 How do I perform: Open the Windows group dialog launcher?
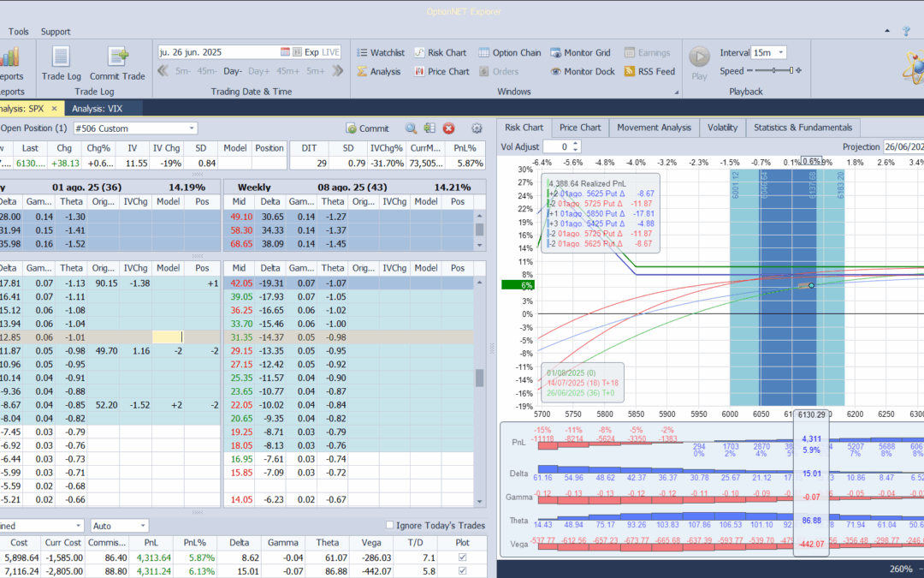pos(677,92)
